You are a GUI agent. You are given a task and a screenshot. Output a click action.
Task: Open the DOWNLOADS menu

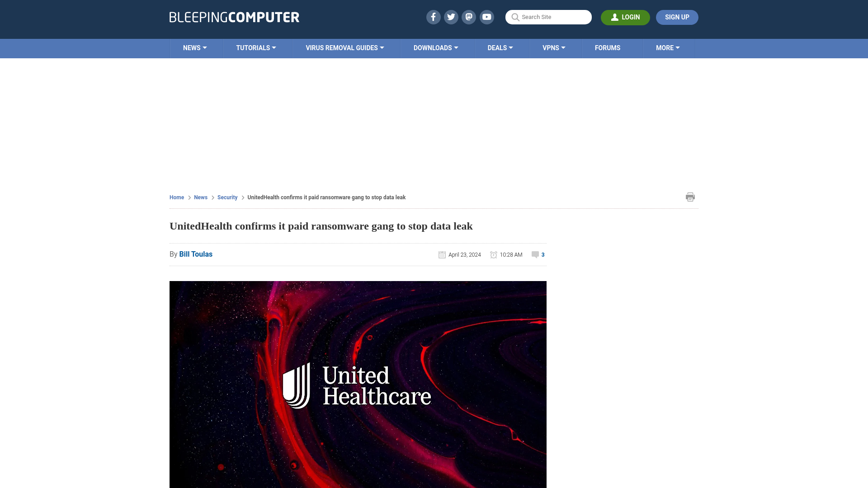pos(435,47)
